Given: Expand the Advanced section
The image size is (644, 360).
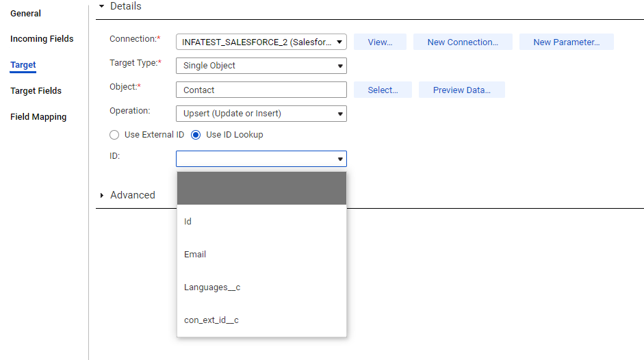Looking at the screenshot, I should click(102, 195).
